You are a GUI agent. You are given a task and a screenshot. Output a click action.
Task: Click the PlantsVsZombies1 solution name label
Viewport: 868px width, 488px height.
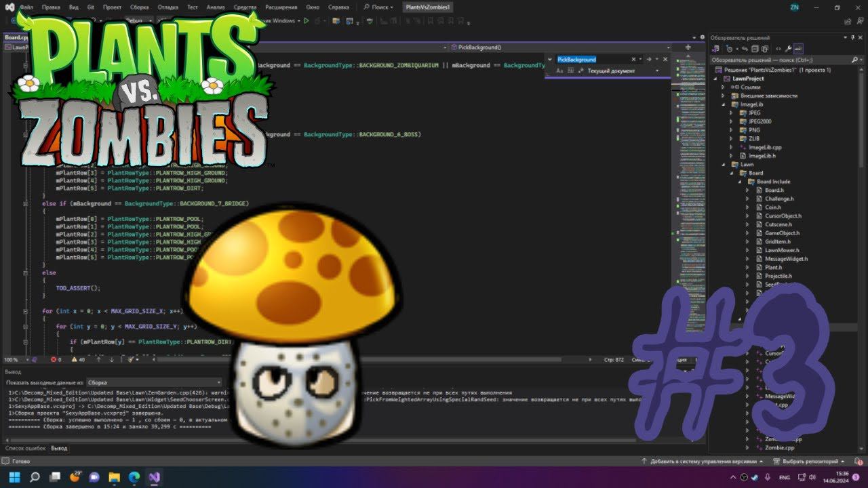(428, 7)
